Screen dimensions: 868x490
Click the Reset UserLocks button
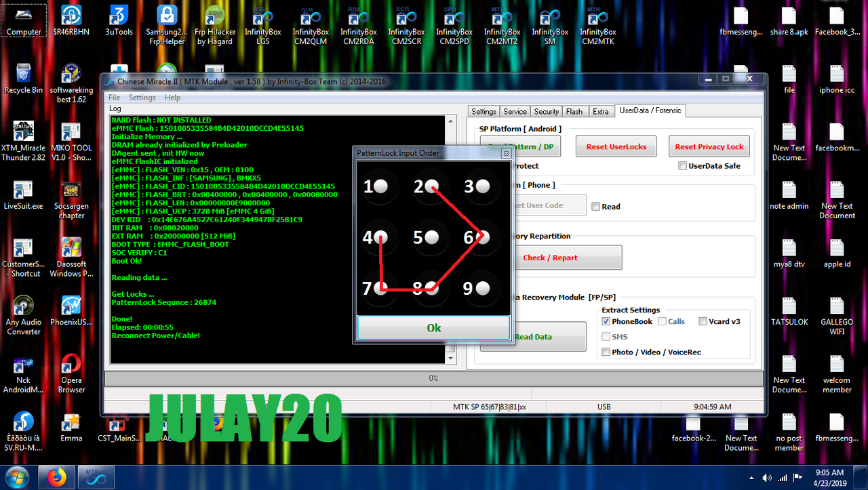tap(616, 146)
